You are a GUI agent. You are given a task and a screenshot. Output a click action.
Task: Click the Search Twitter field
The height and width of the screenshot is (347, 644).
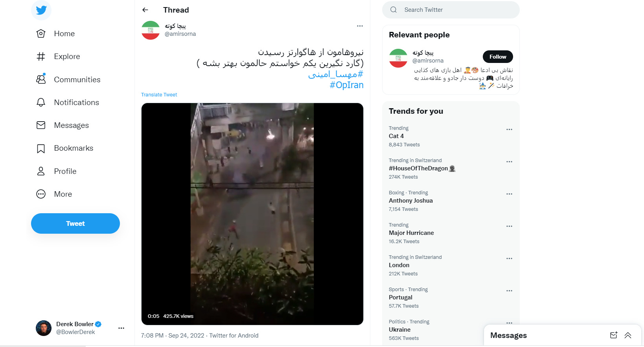click(x=451, y=10)
